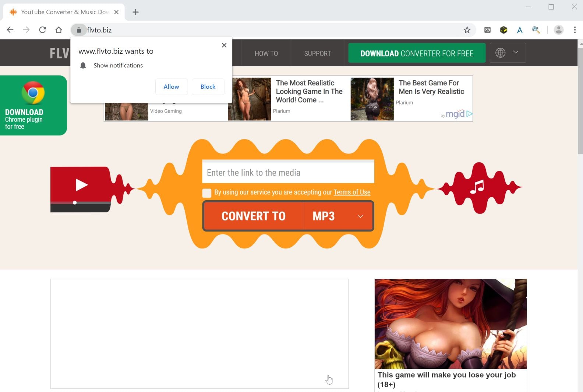
Task: Click the address bar showing flvto.biz
Action: (x=272, y=30)
